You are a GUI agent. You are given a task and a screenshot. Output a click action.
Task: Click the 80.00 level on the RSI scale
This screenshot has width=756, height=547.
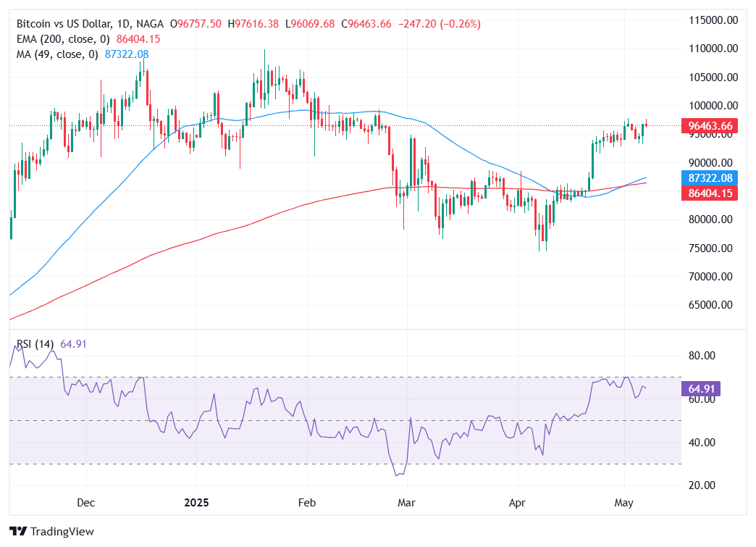tap(702, 356)
